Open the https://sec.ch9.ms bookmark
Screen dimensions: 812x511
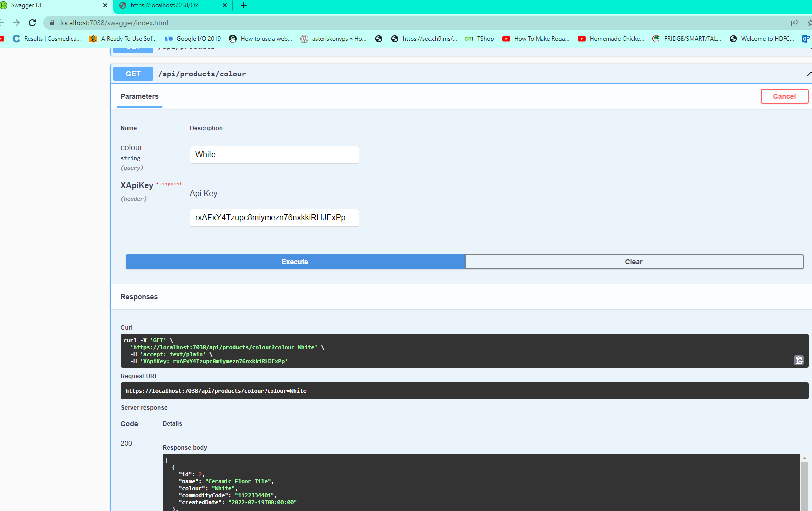424,39
